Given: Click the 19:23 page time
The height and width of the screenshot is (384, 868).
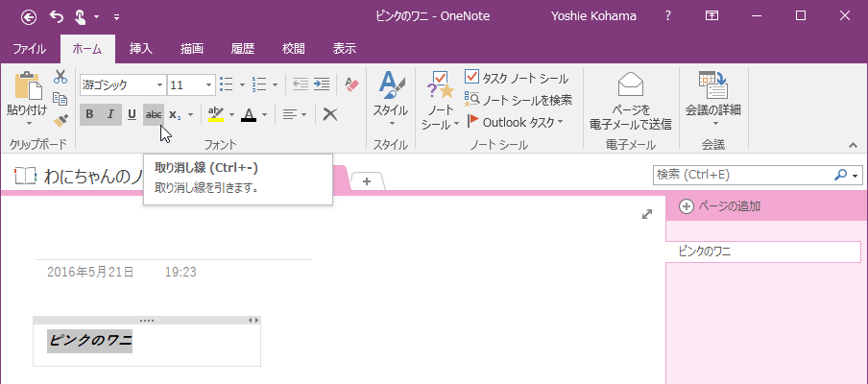Looking at the screenshot, I should point(181,272).
